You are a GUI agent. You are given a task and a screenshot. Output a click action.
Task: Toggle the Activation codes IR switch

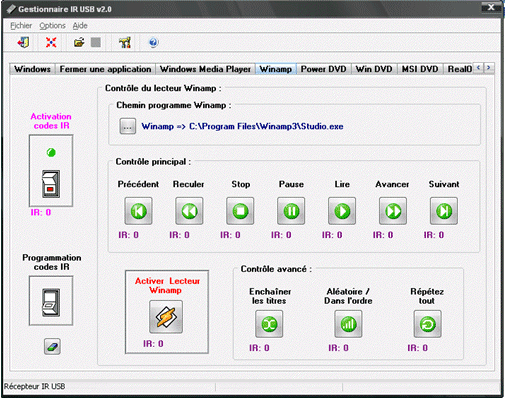51,184
